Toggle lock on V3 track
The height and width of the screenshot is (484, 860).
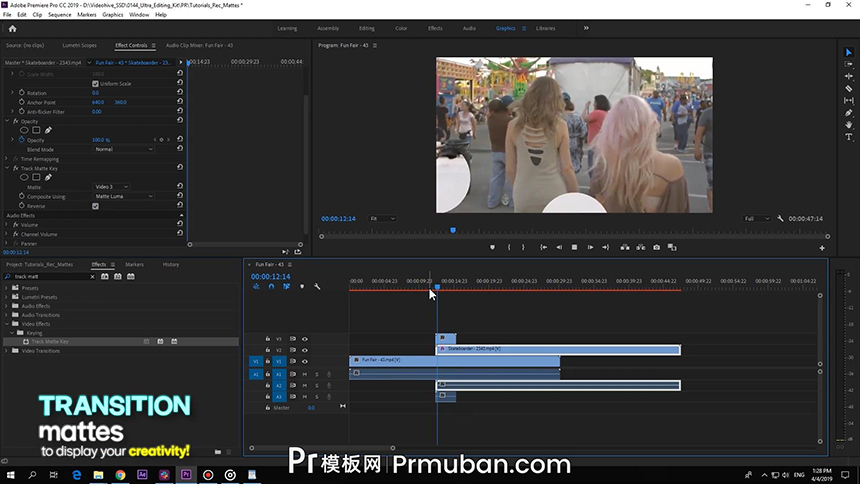[268, 339]
